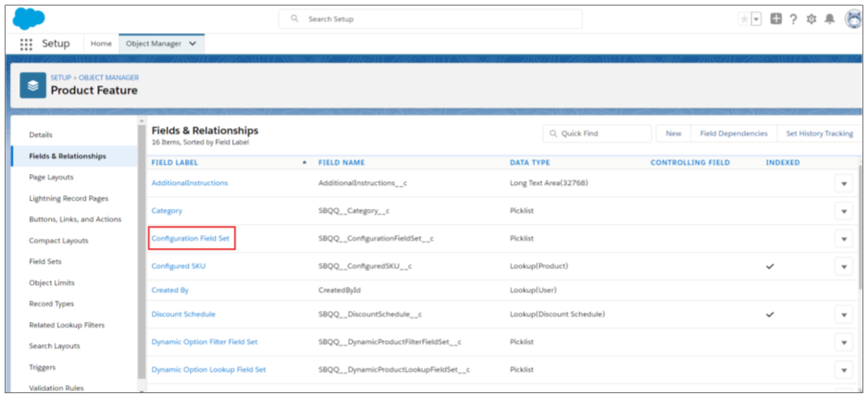Image resolution: width=868 pixels, height=396 pixels.
Task: Expand row actions for AdditionalInstructions
Action: [x=844, y=183]
